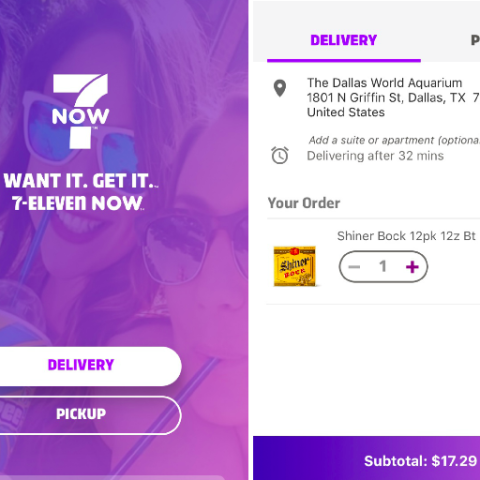Click the location pin icon

tap(280, 88)
